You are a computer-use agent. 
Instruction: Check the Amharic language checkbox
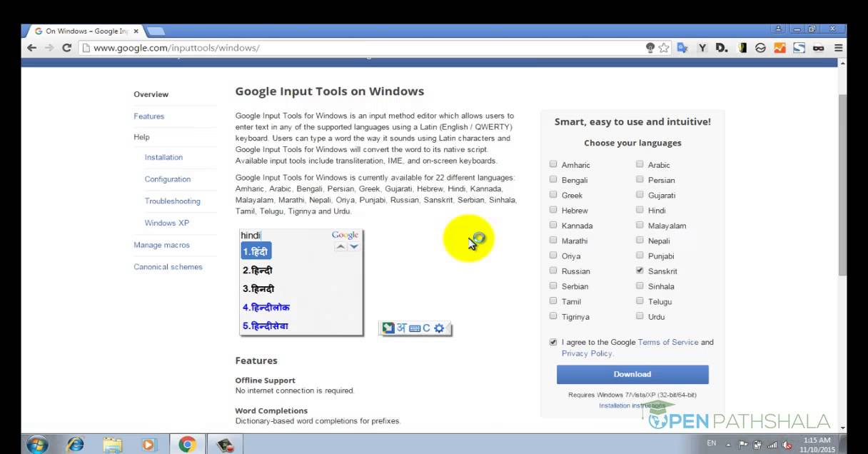(553, 164)
